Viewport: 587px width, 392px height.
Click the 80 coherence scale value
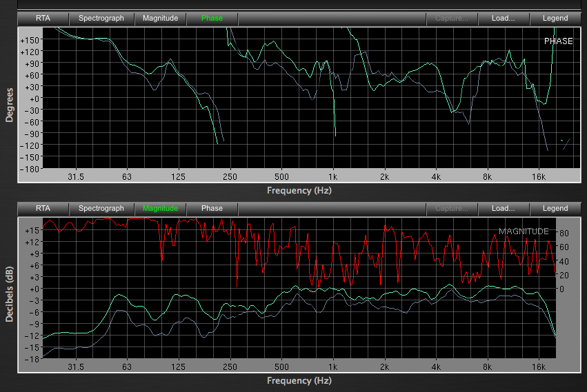pos(564,234)
